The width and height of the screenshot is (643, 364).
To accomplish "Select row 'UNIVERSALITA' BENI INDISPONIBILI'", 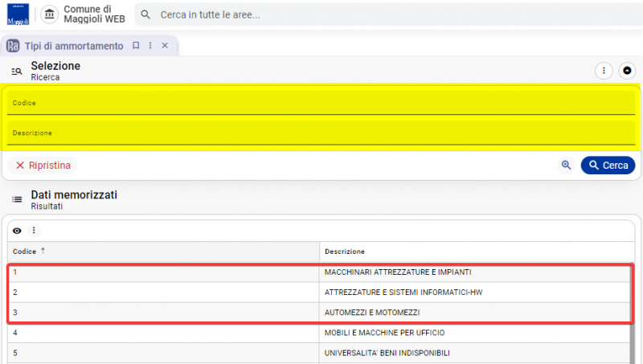I will pos(319,353).
